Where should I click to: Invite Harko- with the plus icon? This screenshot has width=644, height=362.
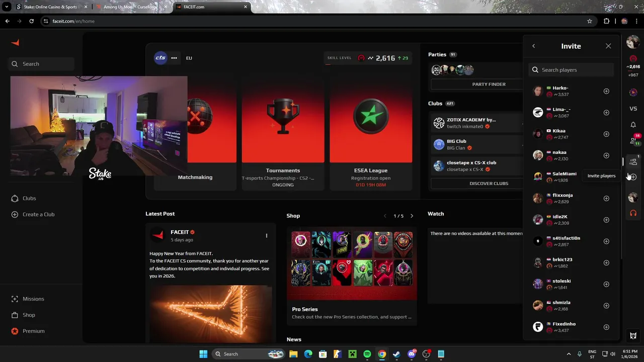[x=606, y=91]
